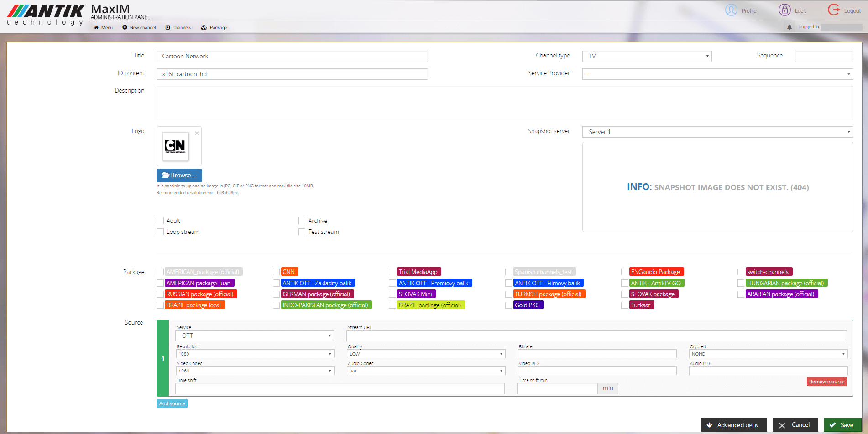This screenshot has width=868, height=434.
Task: Click the ARABIAN package (official) label
Action: point(782,294)
